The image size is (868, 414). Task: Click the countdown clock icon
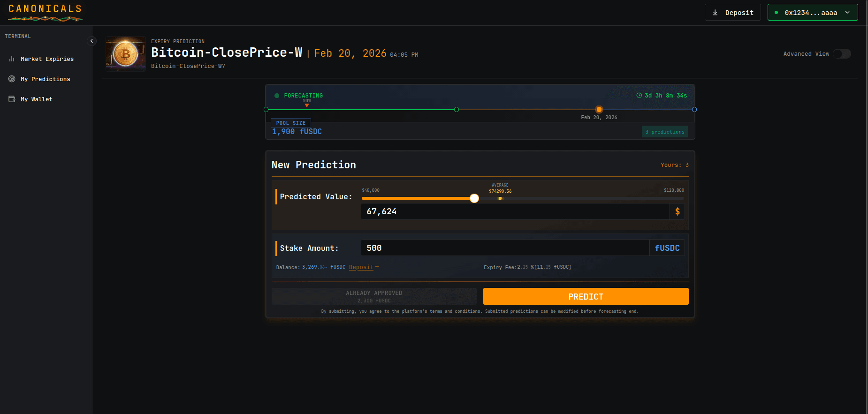click(x=639, y=96)
